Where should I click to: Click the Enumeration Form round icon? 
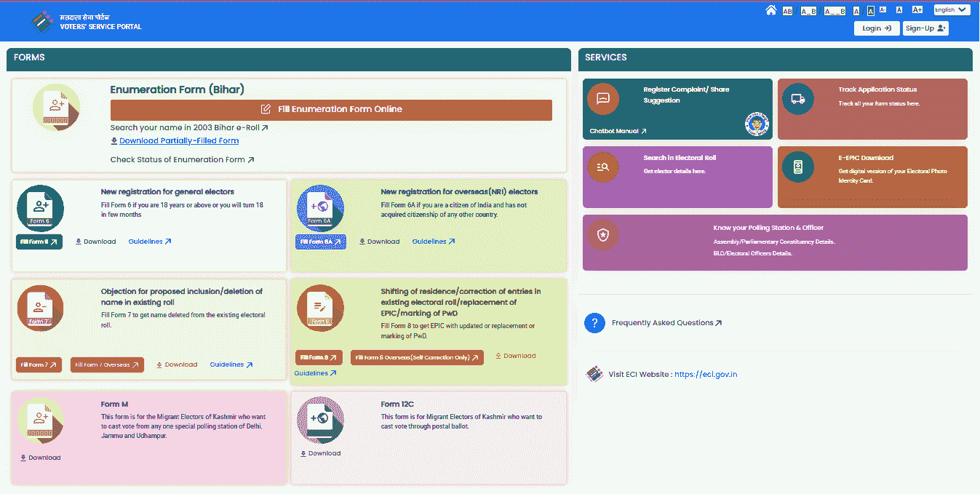tap(56, 108)
